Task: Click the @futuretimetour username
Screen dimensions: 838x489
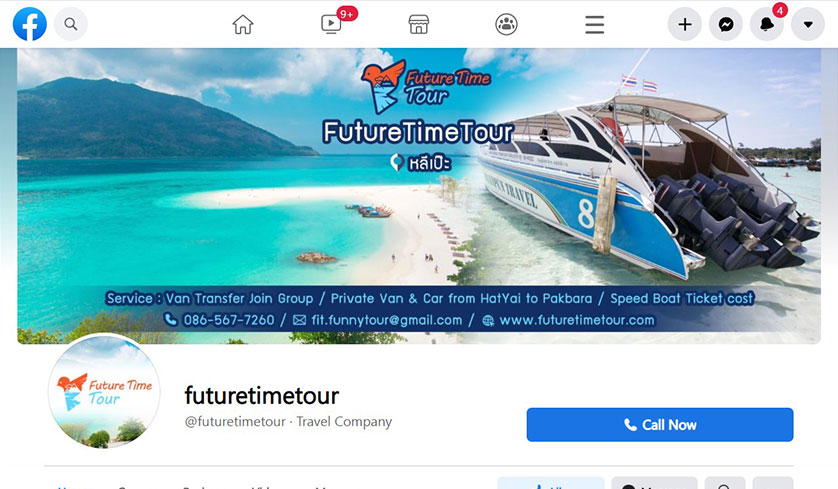Action: pos(235,422)
